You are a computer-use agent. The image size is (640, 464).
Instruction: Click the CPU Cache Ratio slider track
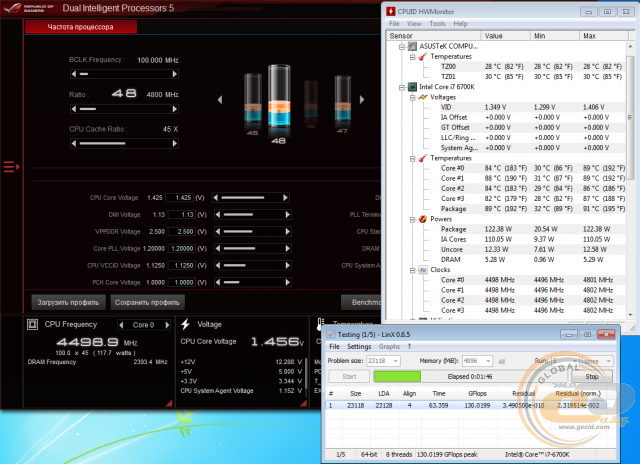click(x=124, y=143)
